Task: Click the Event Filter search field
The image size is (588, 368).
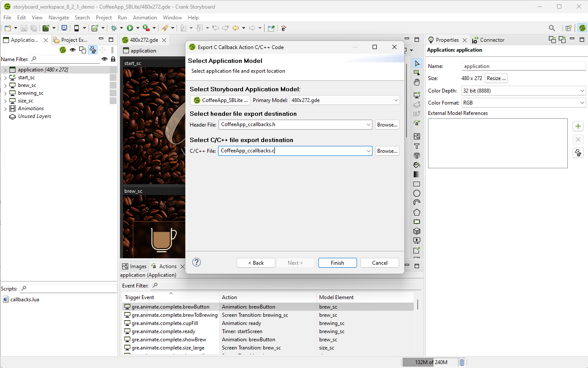Action: pyautogui.click(x=285, y=285)
